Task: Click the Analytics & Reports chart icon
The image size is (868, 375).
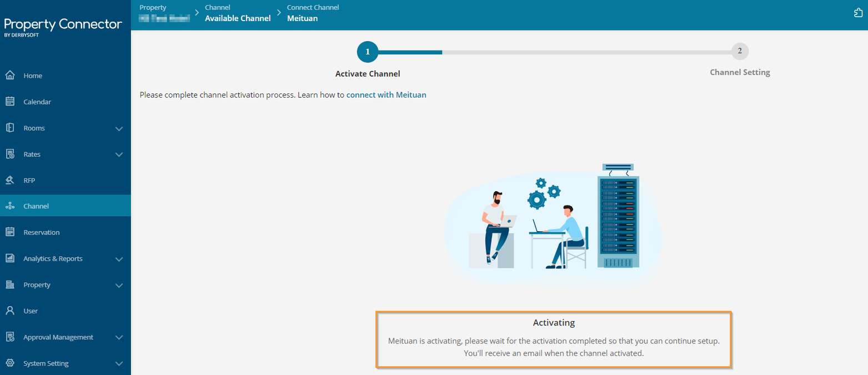Action: point(9,258)
